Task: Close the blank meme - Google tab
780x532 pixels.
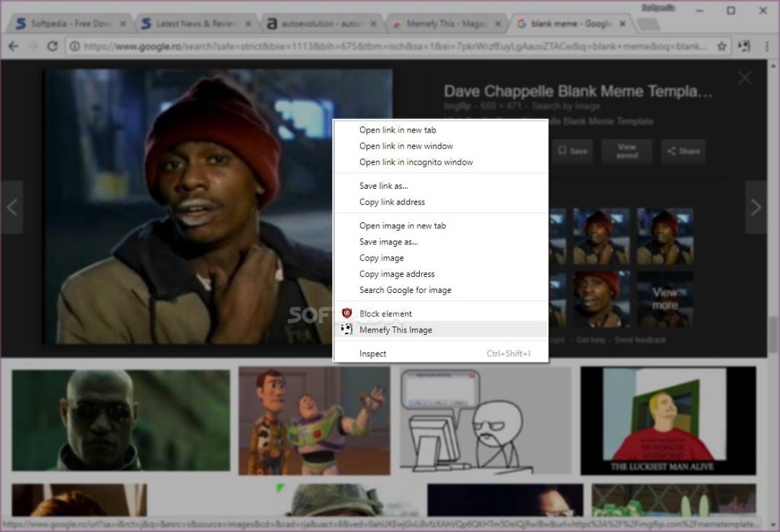Action: click(622, 24)
